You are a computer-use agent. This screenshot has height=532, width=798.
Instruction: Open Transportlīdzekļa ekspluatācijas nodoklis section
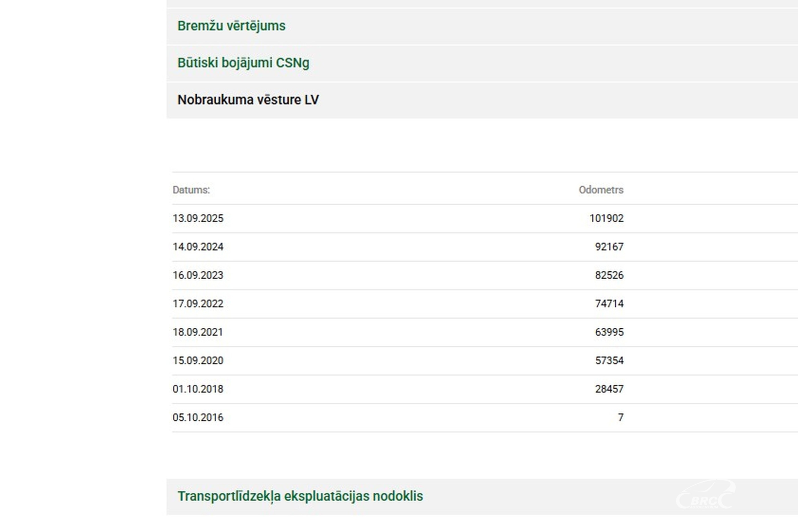tap(300, 496)
